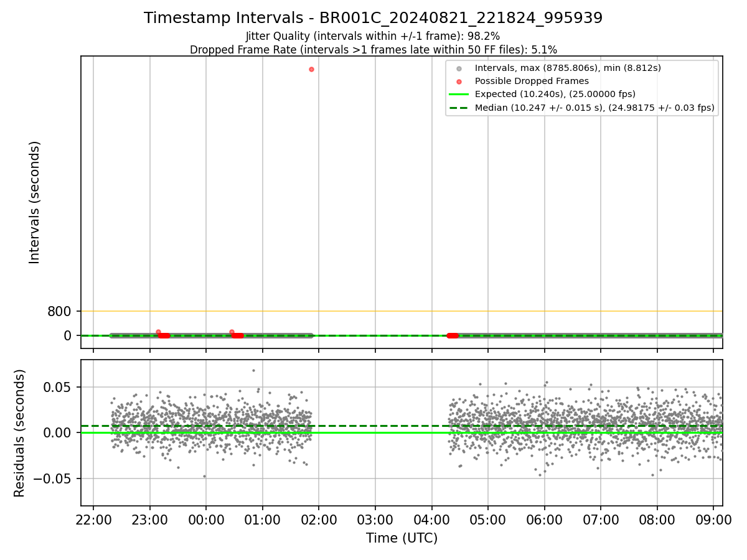Image resolution: width=747 pixels, height=560 pixels.
Task: Click the '0.05' residuals tick label
Action: point(59,387)
